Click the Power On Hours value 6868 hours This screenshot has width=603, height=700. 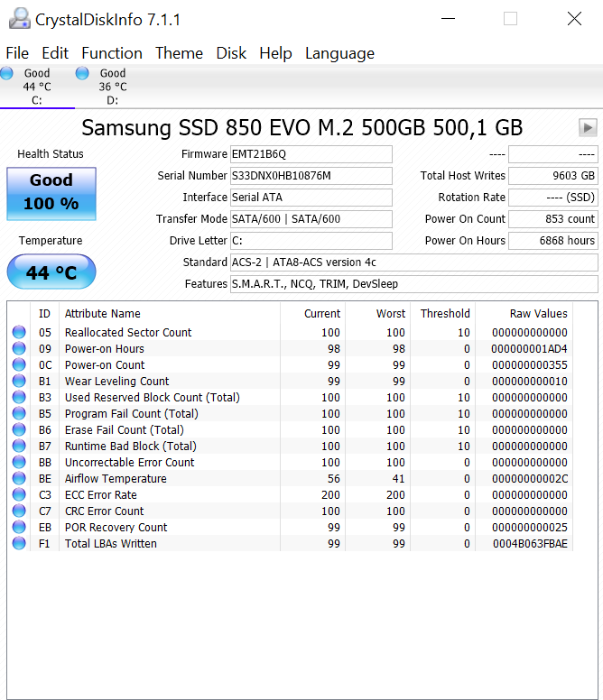point(553,241)
